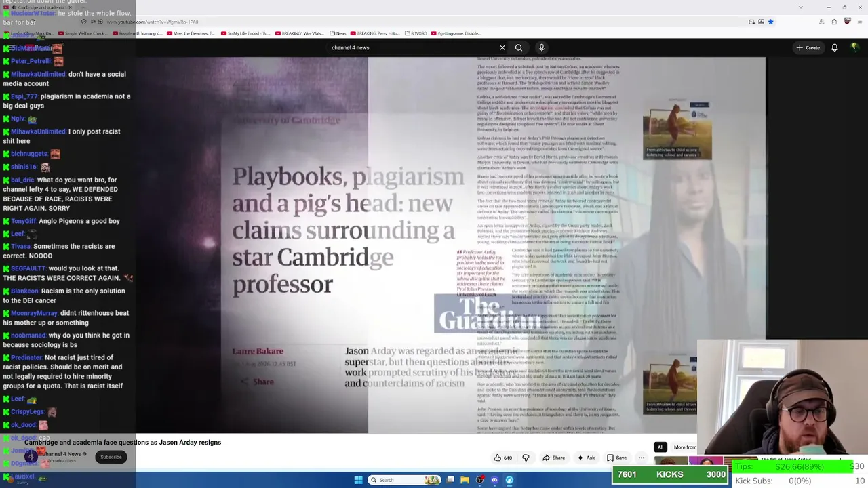Open Discord from the taskbar

(494, 480)
